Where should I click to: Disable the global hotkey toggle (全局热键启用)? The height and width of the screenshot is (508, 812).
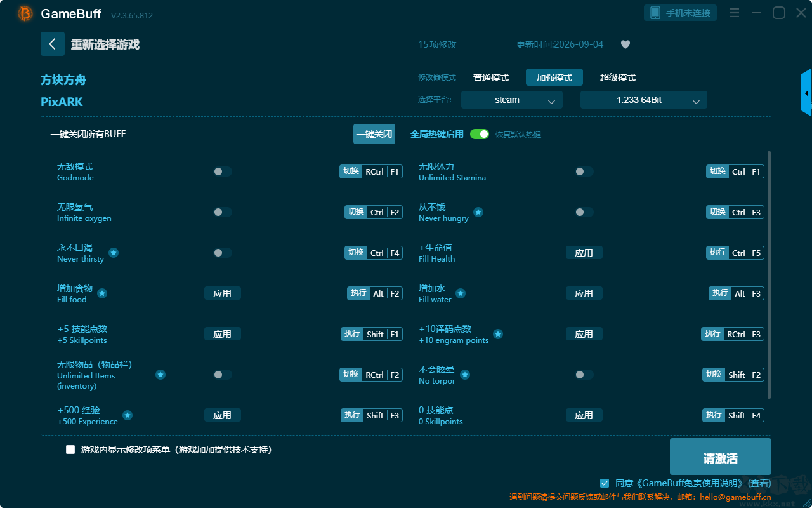[x=480, y=134]
